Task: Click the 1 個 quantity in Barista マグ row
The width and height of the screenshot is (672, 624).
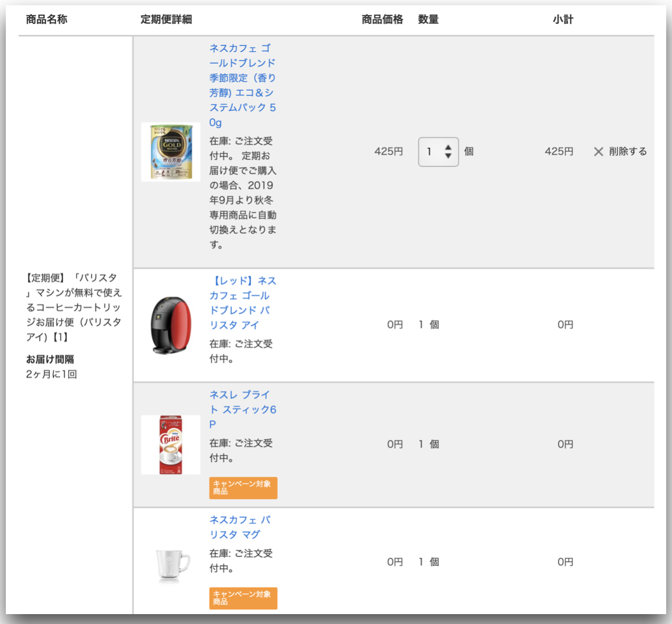Action: (429, 562)
